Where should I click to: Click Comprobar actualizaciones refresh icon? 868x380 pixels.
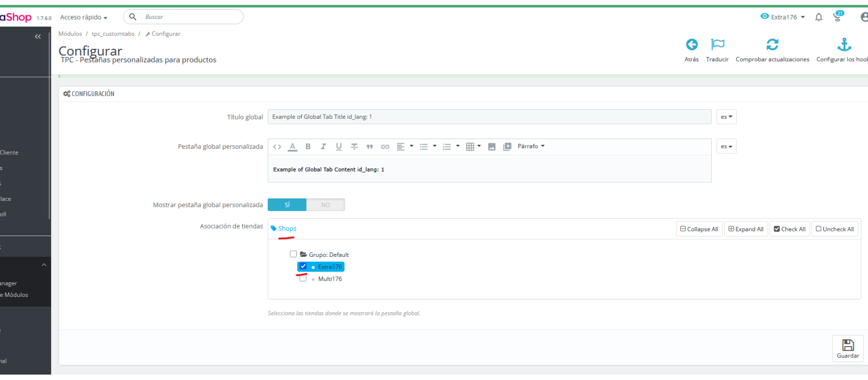click(773, 45)
